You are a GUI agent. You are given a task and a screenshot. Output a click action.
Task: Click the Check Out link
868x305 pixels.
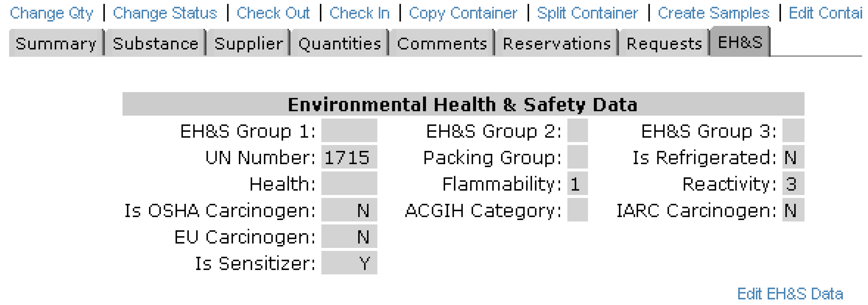point(273,14)
